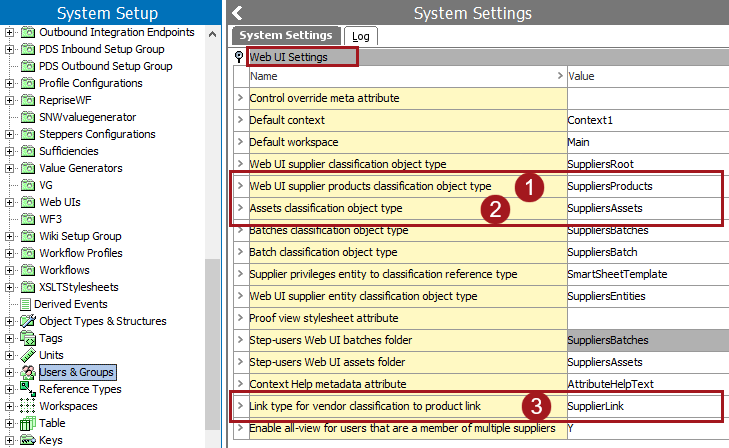Click the Workspaces icon in the tree
The image size is (729, 448).
click(27, 406)
